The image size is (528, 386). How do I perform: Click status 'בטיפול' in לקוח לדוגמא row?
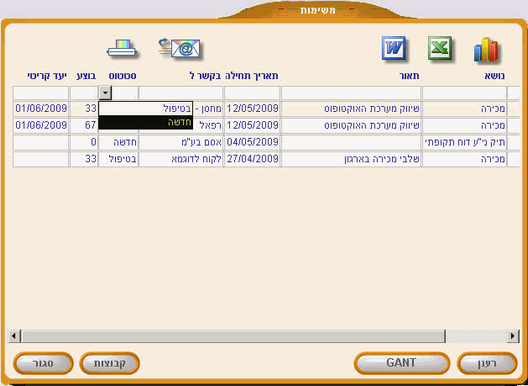click(118, 159)
